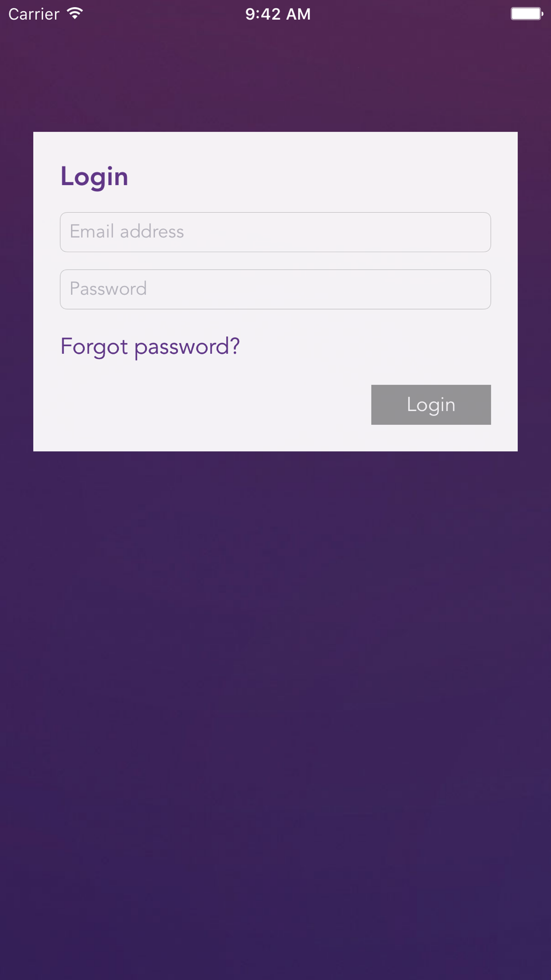Submit with the gray Login button
The width and height of the screenshot is (551, 980).
(431, 405)
